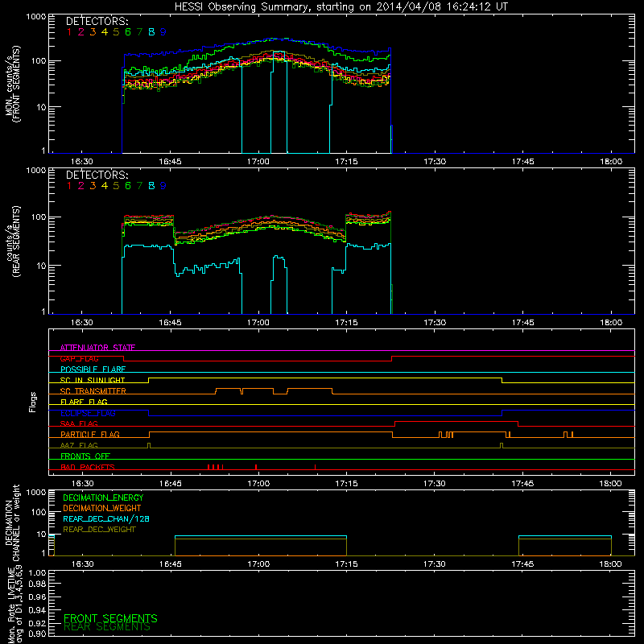Image resolution: width=644 pixels, height=644 pixels.
Task: Click 17:45 tick under the Flags panel
Action: point(522,484)
